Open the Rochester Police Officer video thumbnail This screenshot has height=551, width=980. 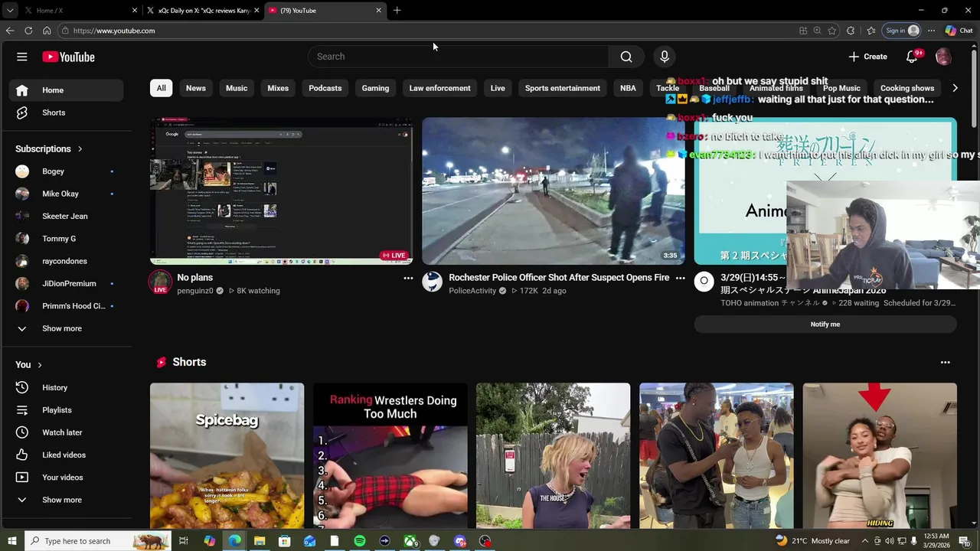point(554,191)
